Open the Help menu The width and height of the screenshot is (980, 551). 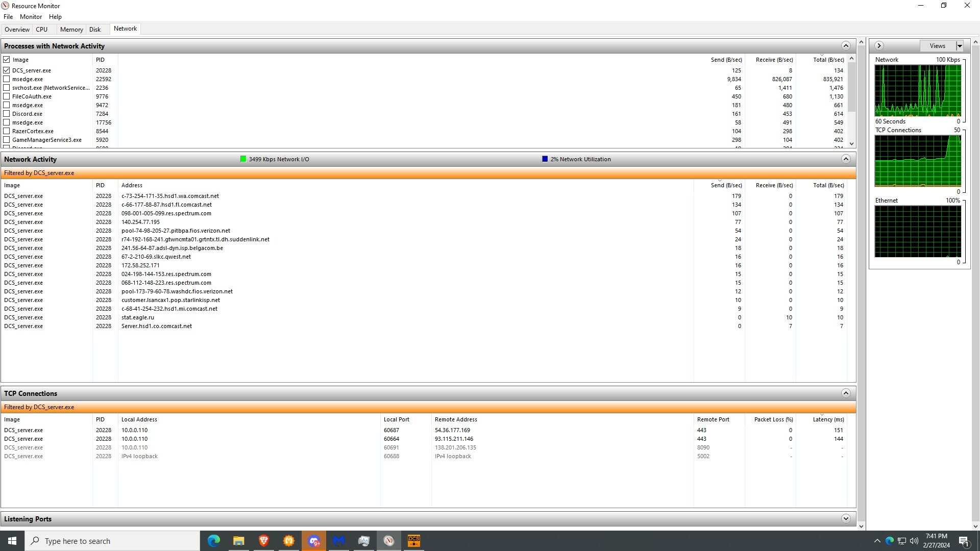pos(55,17)
